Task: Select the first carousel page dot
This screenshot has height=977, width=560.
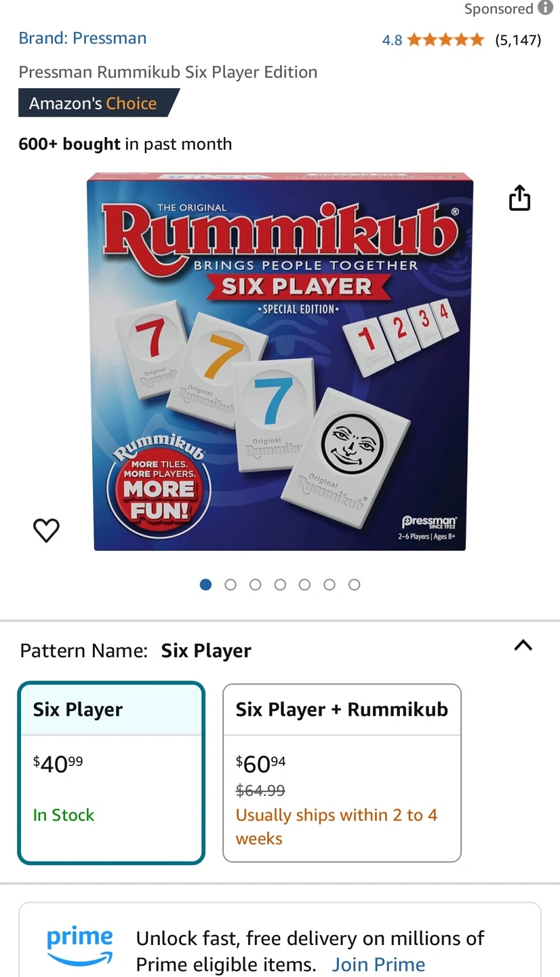Action: (206, 585)
